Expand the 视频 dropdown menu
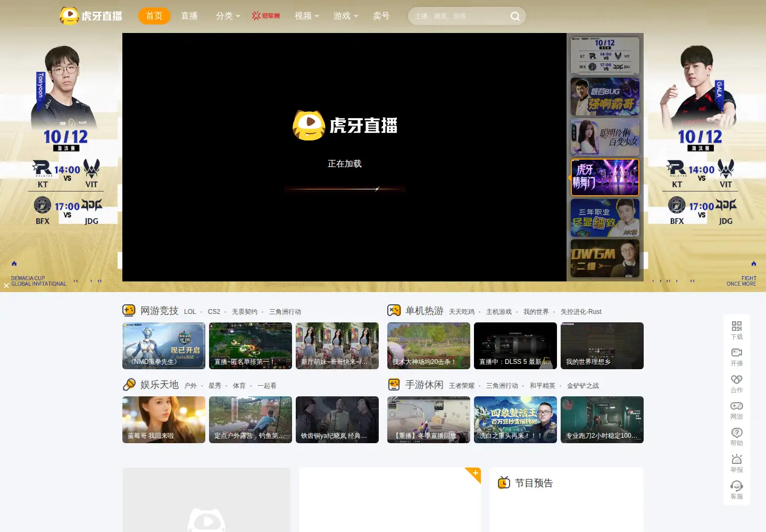This screenshot has width=766, height=532. point(307,16)
